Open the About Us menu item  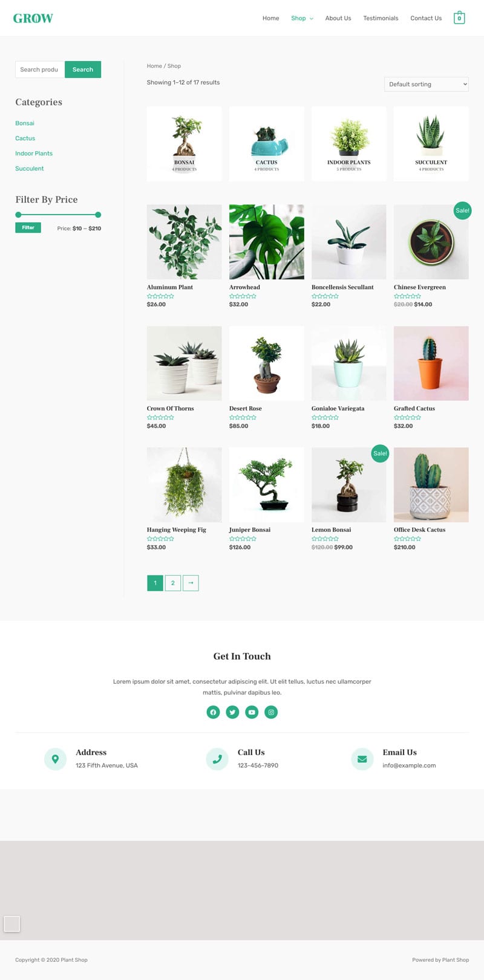(338, 18)
